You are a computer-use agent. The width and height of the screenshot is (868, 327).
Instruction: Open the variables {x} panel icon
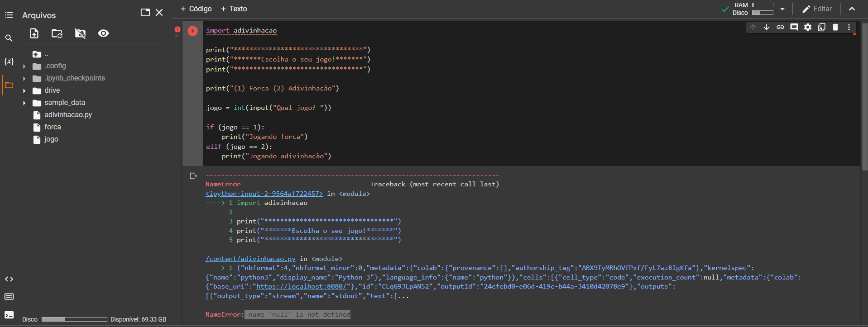[9, 61]
